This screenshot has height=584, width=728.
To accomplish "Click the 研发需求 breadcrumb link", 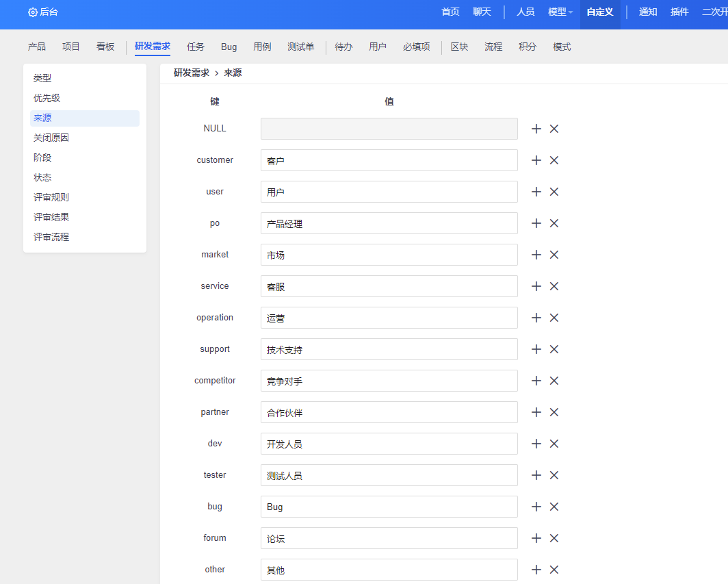I will [x=191, y=73].
